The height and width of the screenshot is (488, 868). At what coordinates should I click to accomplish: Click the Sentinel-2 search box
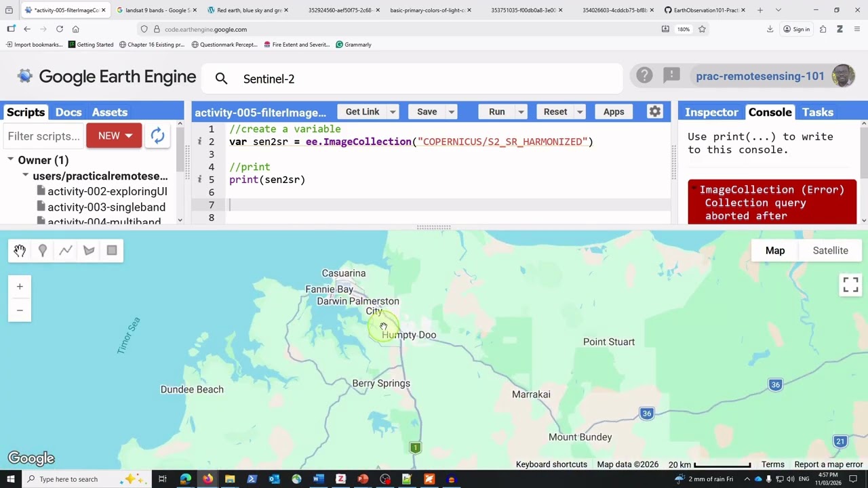(412, 79)
